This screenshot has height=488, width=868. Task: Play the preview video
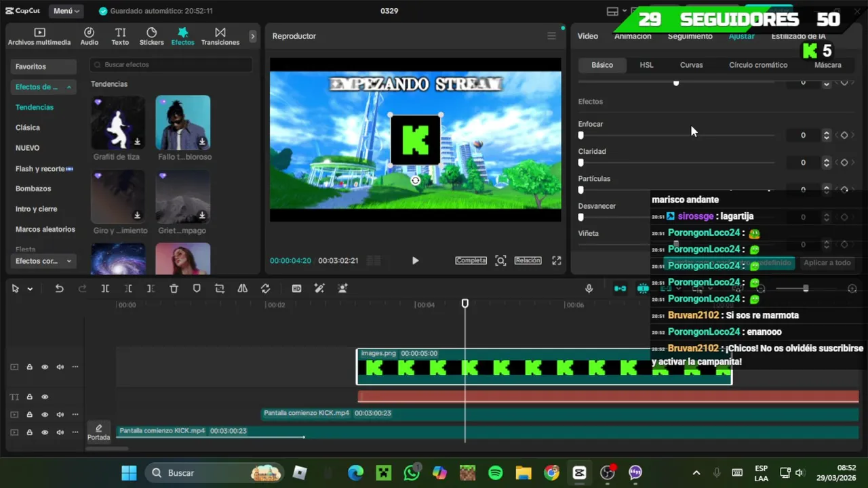click(415, 260)
